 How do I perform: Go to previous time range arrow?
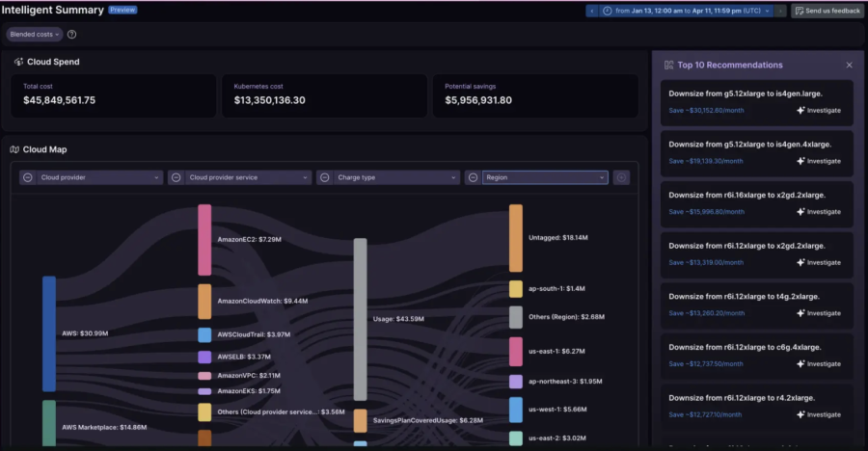[592, 11]
